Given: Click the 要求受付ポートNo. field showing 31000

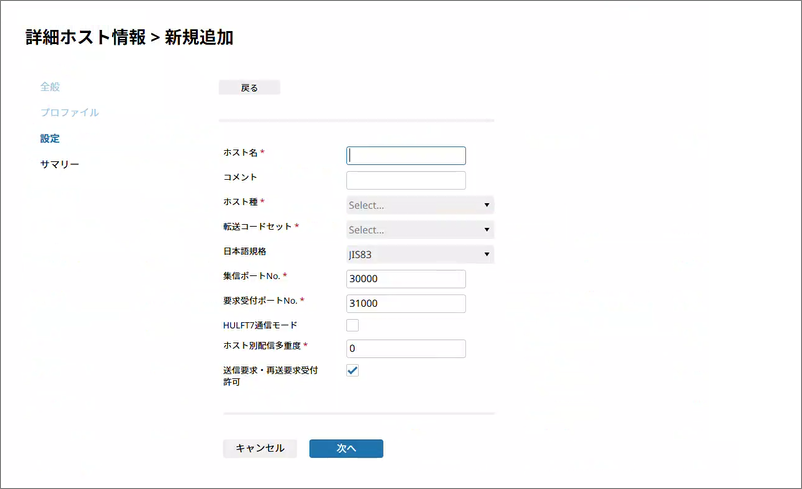Looking at the screenshot, I should click(x=406, y=304).
